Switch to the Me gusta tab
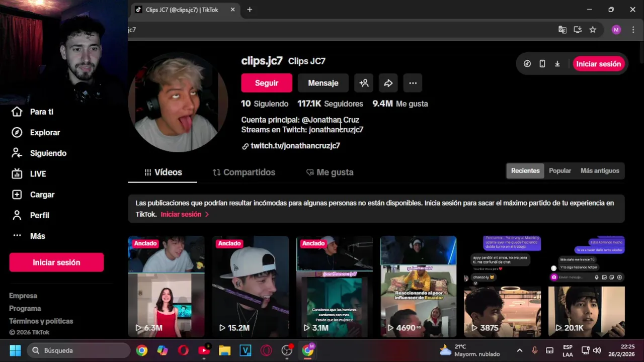 click(x=330, y=172)
